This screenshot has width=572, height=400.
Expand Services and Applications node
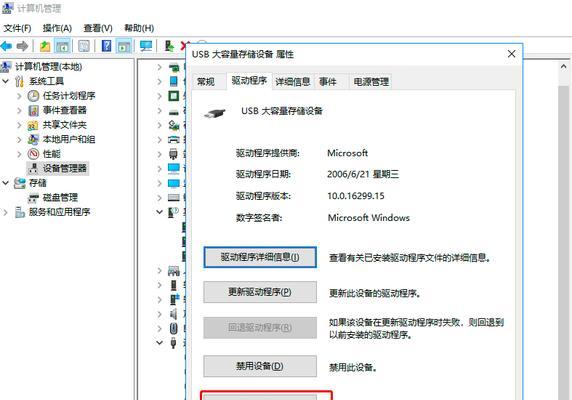5,212
